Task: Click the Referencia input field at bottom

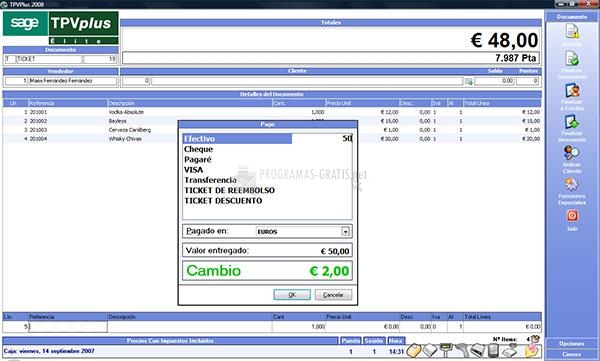Action: pyautogui.click(x=68, y=327)
